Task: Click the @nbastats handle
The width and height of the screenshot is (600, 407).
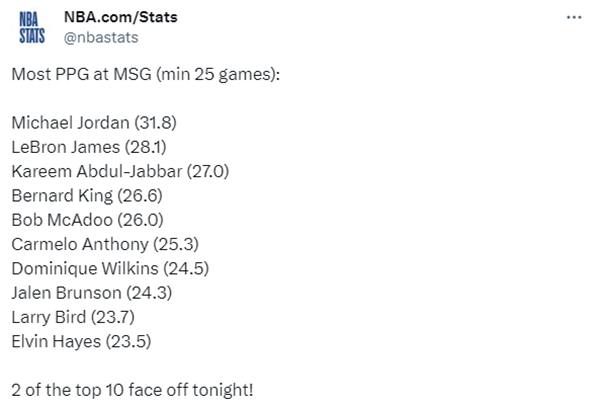Action: pos(101,37)
